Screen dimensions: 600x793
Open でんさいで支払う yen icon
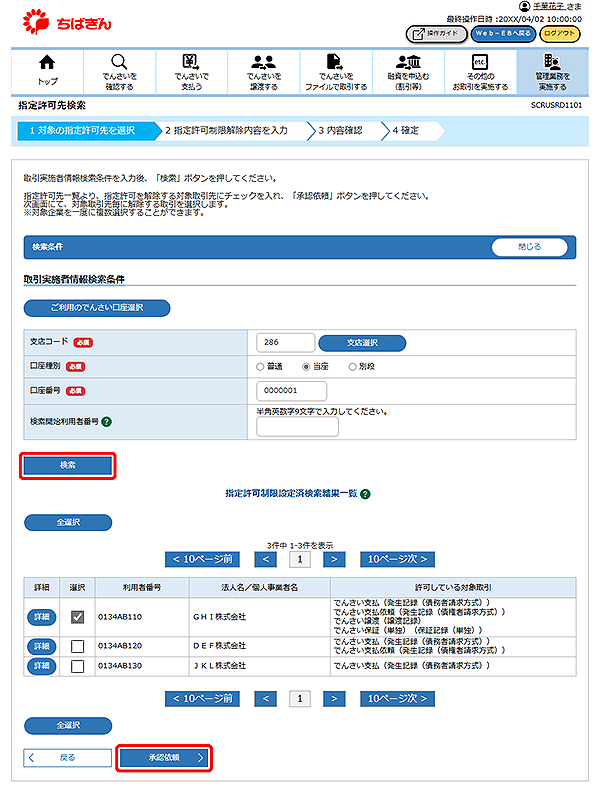tap(191, 62)
